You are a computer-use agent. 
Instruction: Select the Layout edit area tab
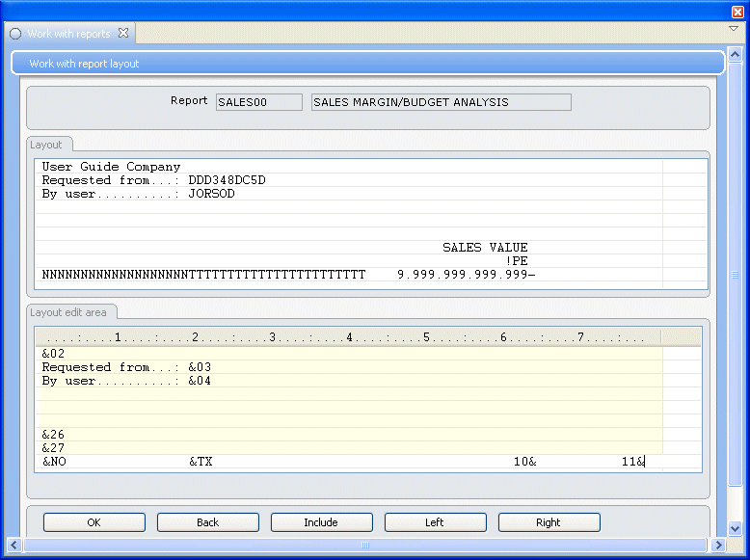click(72, 312)
